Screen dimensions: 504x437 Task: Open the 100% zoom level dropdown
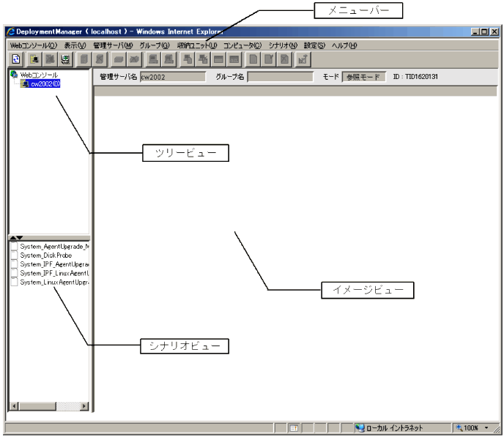[x=486, y=427]
